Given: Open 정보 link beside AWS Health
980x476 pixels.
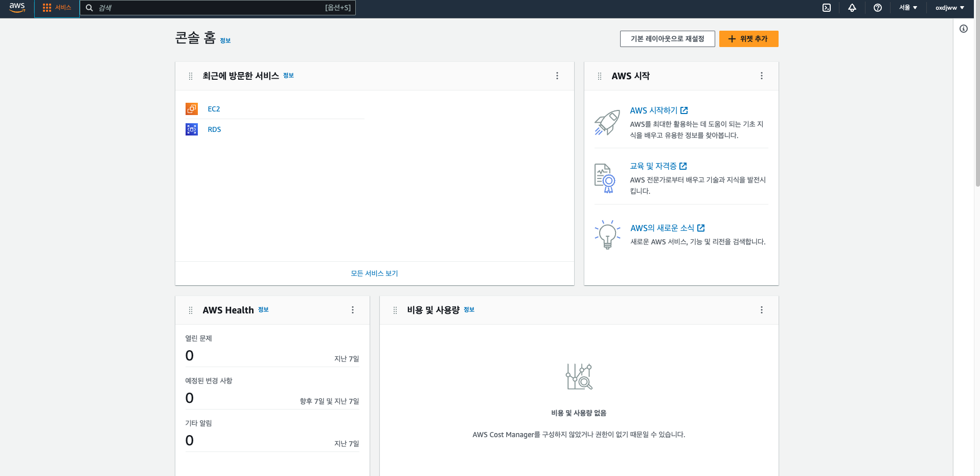Looking at the screenshot, I should pyautogui.click(x=263, y=310).
